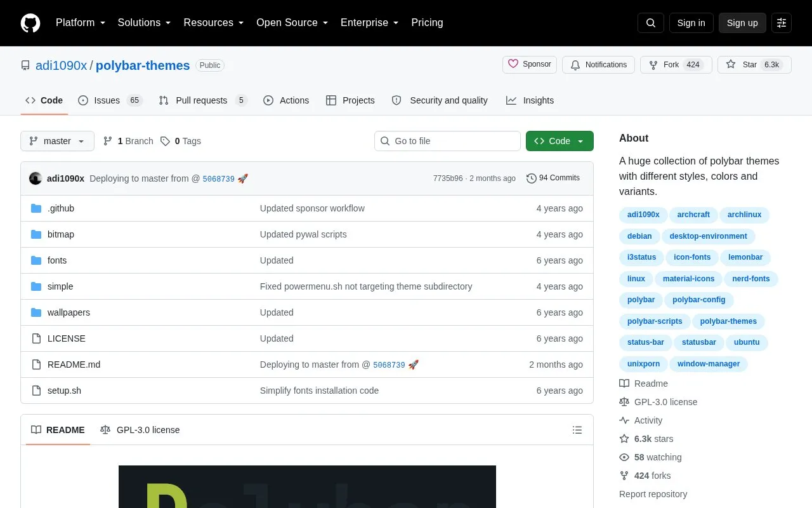Go to the GitHub home logo
The width and height of the screenshot is (812, 508).
coord(30,23)
